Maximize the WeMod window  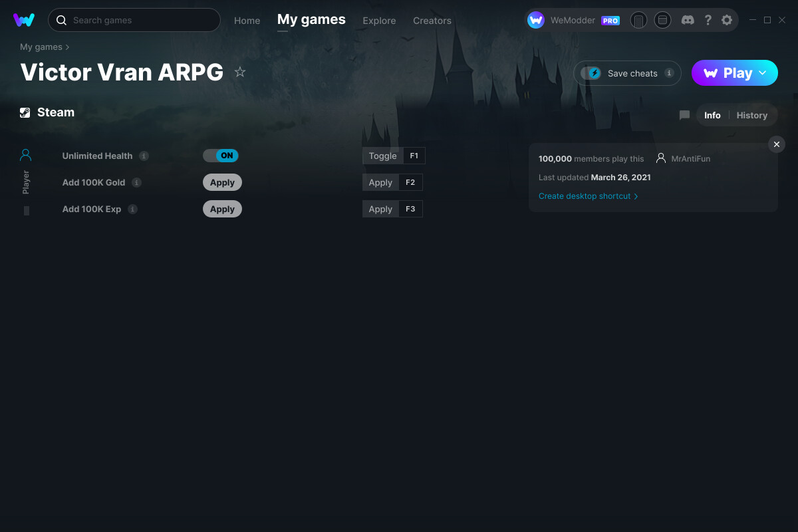[x=767, y=20]
